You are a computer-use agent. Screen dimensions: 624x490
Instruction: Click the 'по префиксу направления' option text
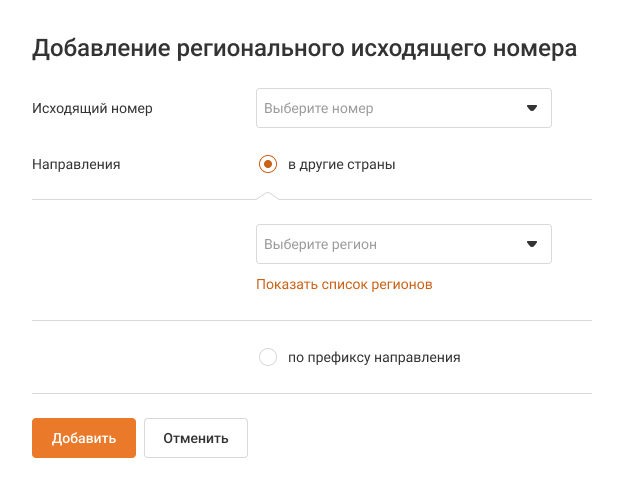(x=374, y=357)
